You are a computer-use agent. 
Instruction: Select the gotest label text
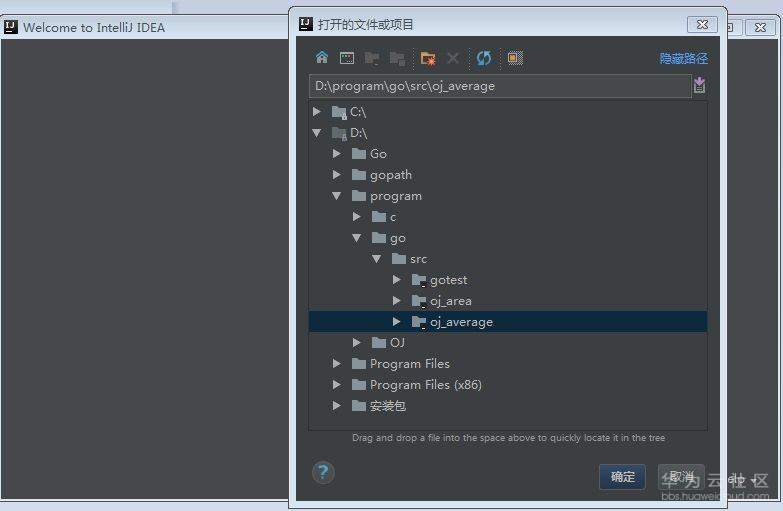pos(448,280)
